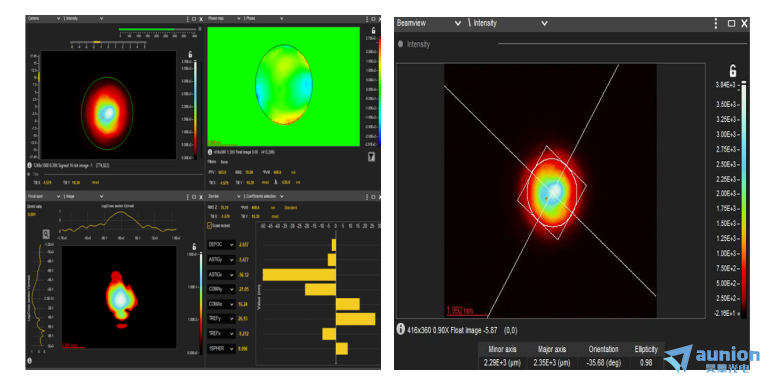The height and width of the screenshot is (384, 772).
Task: Click the Phase map colorbar lock icon
Action: [x=373, y=31]
